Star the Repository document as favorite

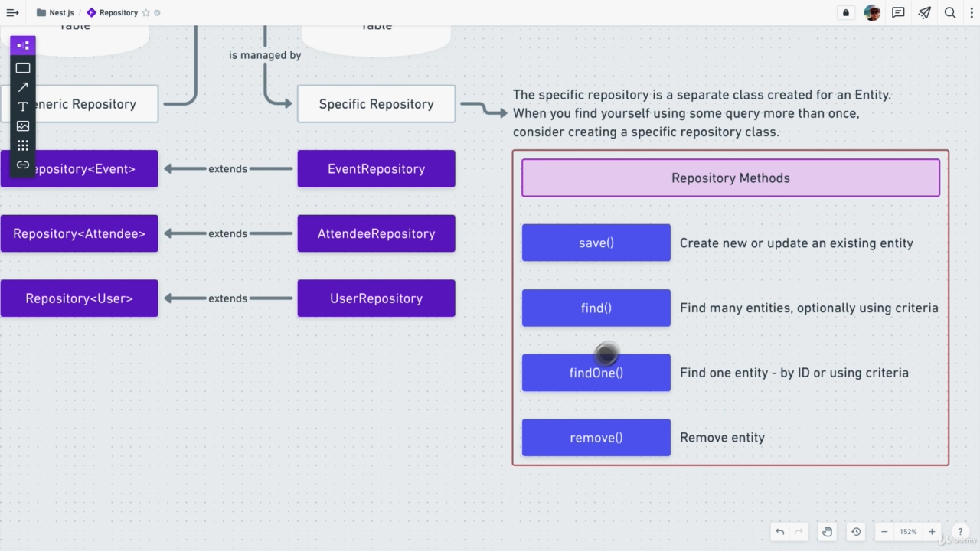pos(146,13)
